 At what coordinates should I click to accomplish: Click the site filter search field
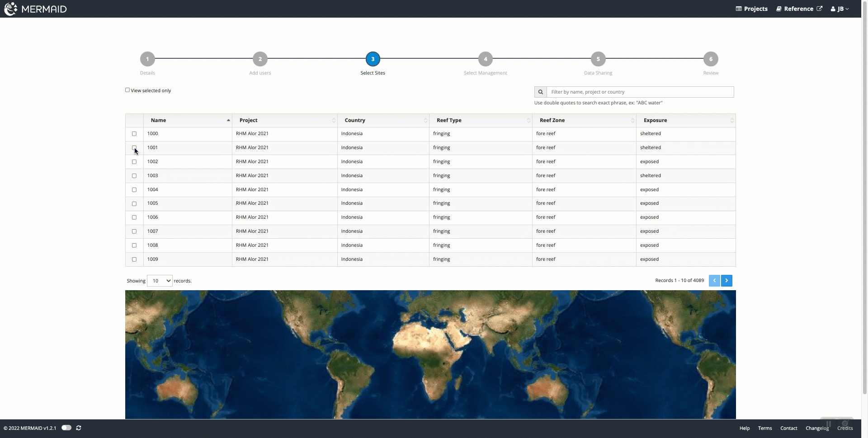click(640, 92)
